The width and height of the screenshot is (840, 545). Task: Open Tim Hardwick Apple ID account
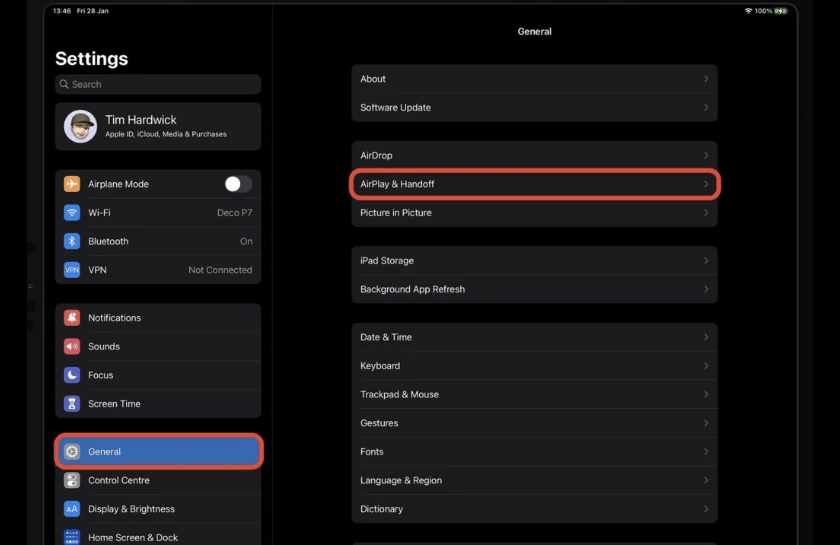158,126
